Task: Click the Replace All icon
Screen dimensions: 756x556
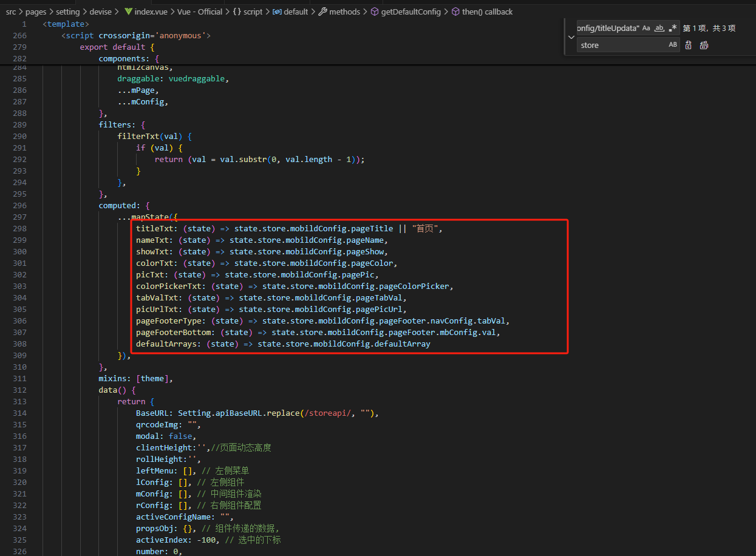Action: [x=704, y=45]
